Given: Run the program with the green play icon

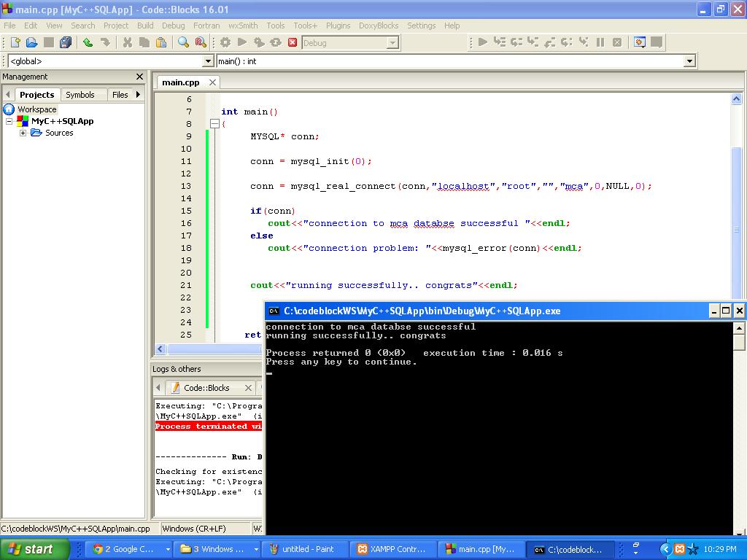Looking at the screenshot, I should pyautogui.click(x=241, y=42).
